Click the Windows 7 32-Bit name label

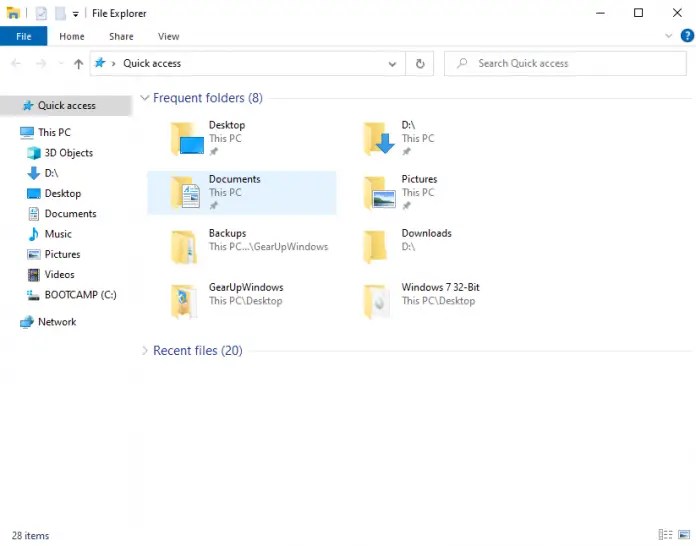(440, 288)
